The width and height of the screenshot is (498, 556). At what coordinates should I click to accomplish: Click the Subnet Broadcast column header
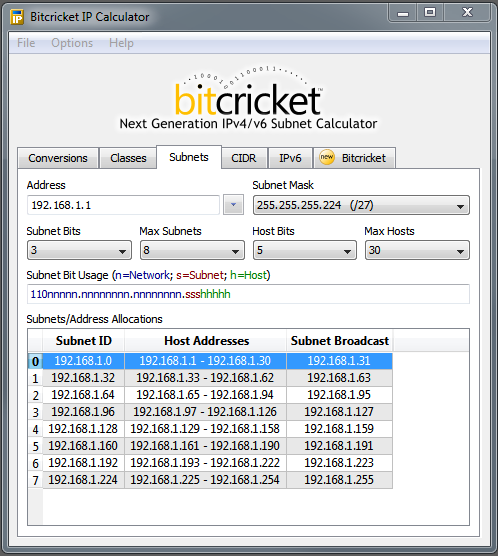pyautogui.click(x=340, y=341)
